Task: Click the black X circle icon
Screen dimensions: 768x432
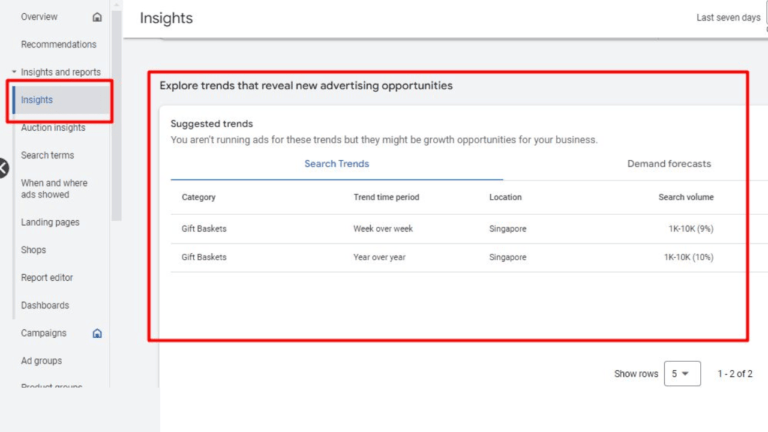Action: point(3,168)
